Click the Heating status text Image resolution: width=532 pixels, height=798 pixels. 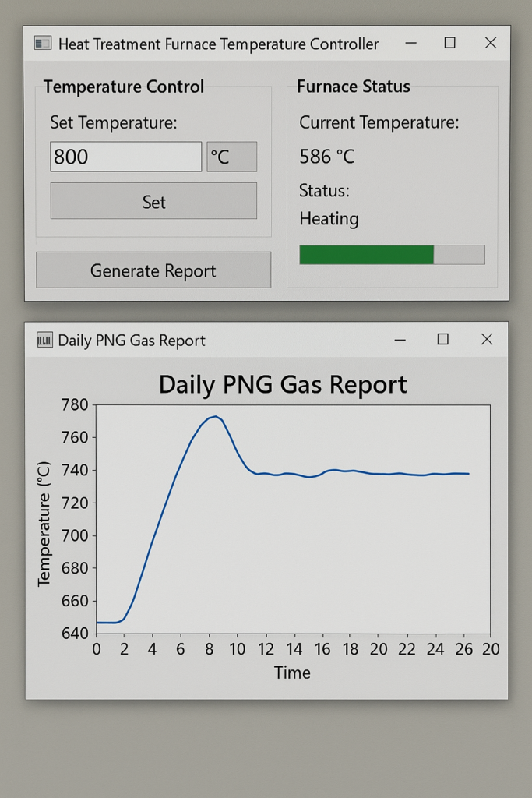coord(329,219)
